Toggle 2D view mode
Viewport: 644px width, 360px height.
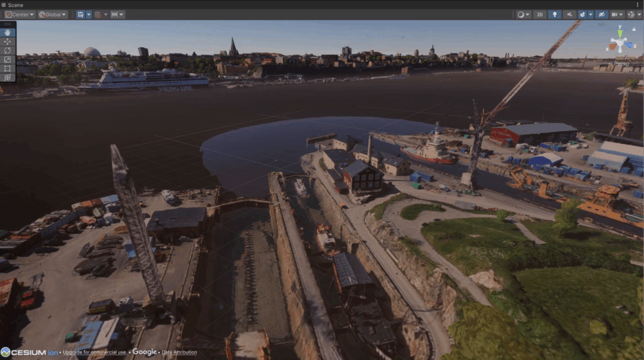click(x=540, y=14)
